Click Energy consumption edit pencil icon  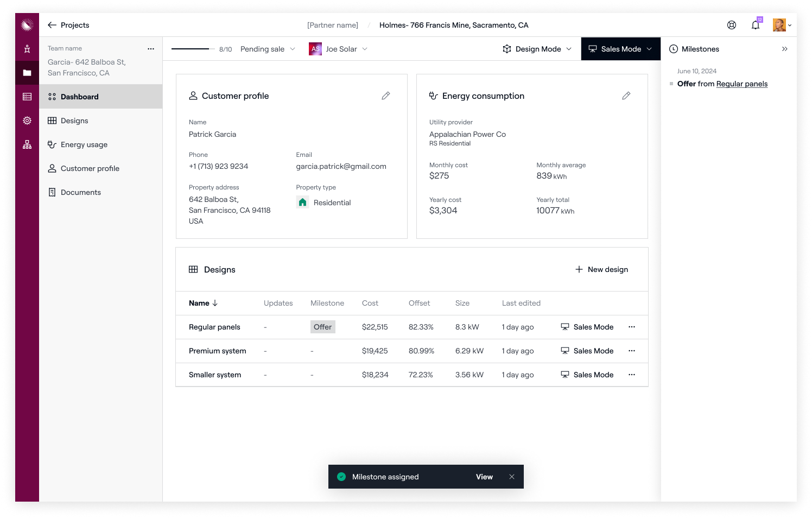tap(626, 96)
